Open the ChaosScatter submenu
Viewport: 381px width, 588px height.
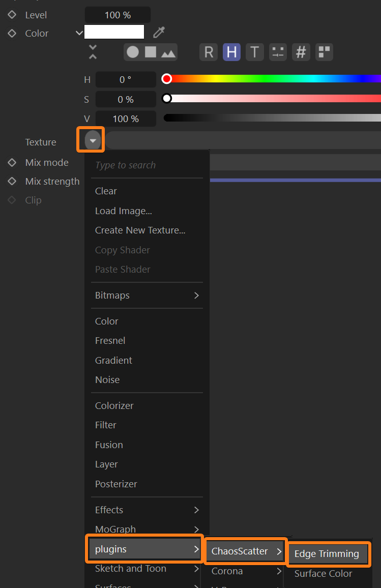(246, 551)
